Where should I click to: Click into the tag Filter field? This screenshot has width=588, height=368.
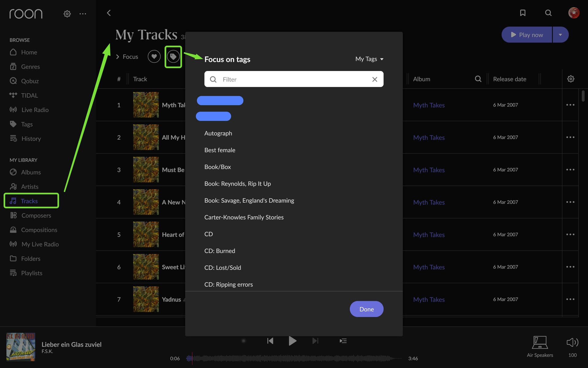tap(294, 79)
